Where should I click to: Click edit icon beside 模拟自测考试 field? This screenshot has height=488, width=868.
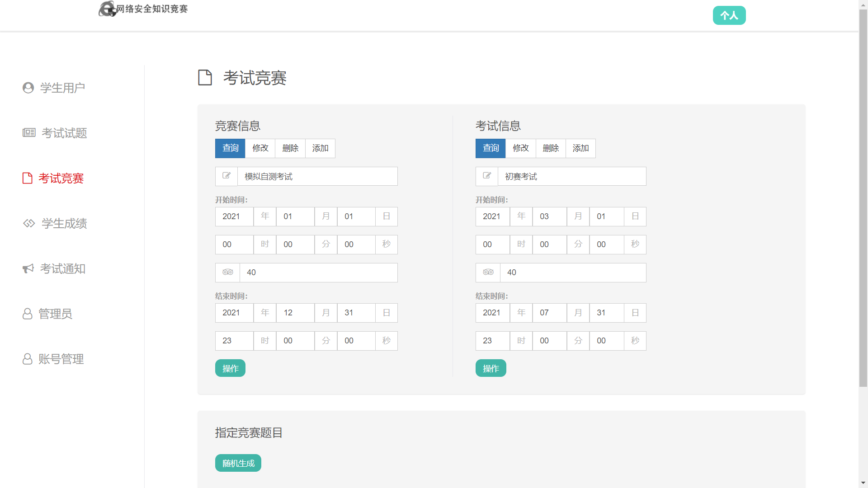226,176
